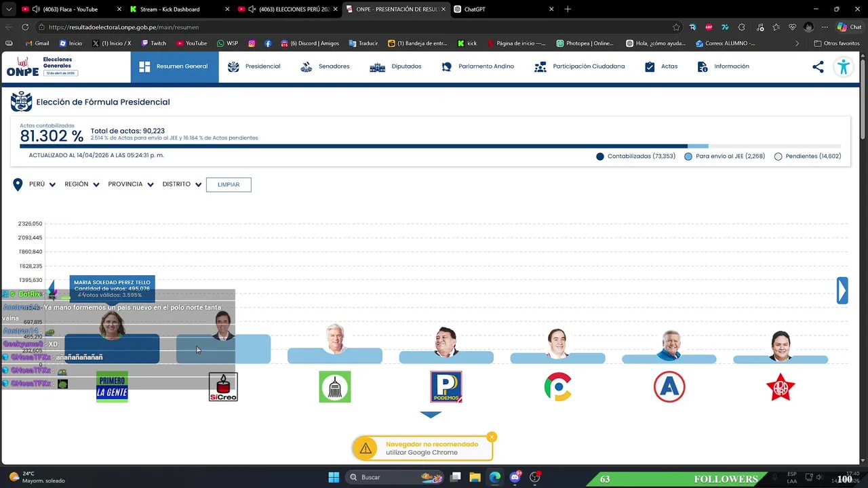Open the Información section
This screenshot has width=868, height=488.
(x=724, y=66)
